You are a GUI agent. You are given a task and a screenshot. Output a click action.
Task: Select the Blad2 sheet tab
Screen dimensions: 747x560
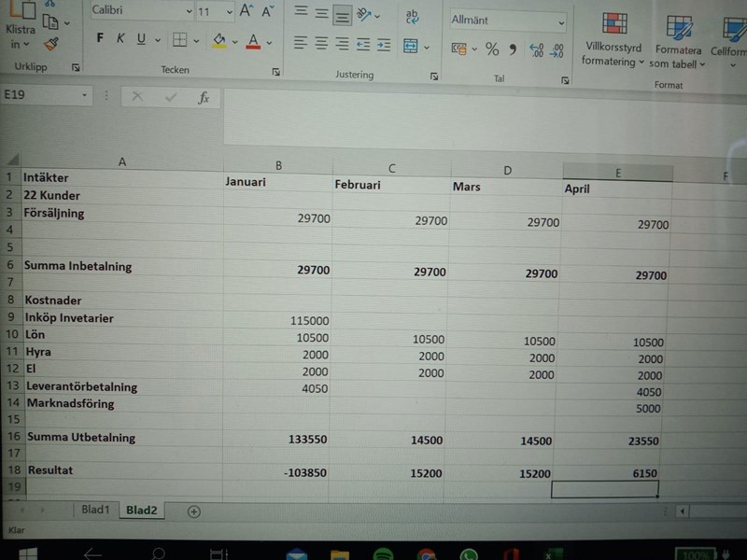[141, 511]
